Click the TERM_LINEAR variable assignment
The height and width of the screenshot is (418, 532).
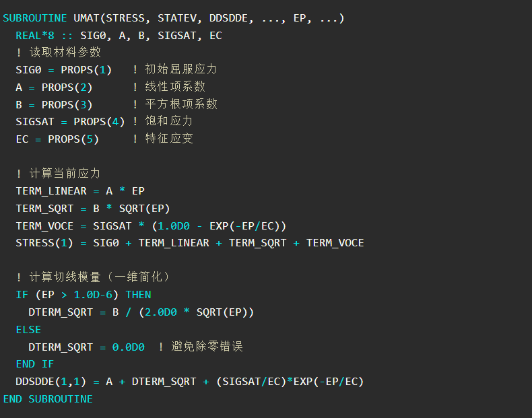click(80, 191)
